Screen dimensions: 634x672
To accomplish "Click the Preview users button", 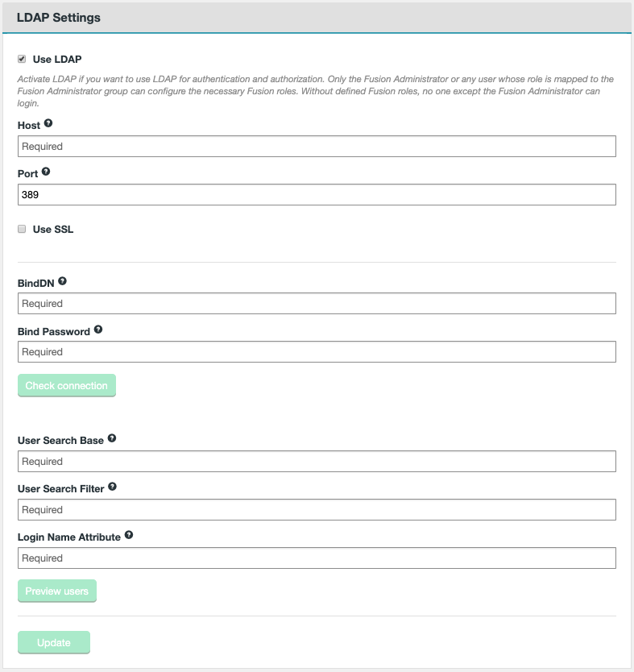I will pyautogui.click(x=56, y=591).
